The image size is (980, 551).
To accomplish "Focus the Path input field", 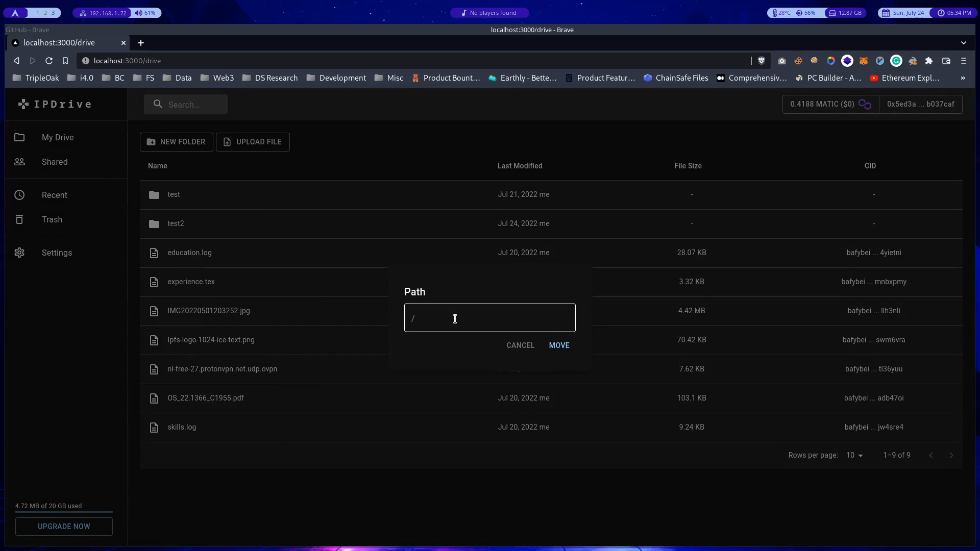I will 489,318.
